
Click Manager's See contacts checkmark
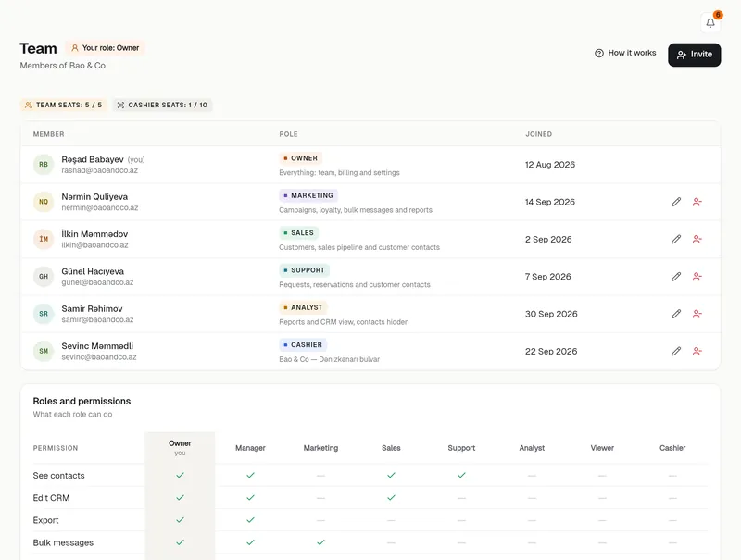coord(250,475)
